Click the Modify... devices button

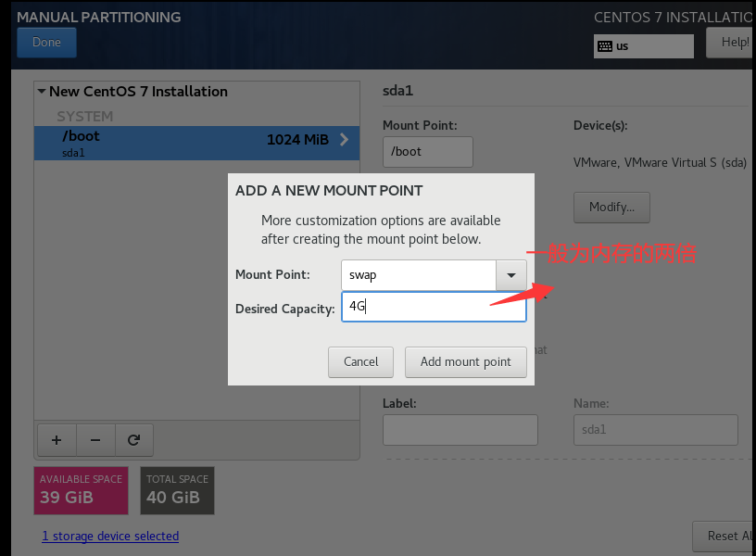tap(611, 208)
